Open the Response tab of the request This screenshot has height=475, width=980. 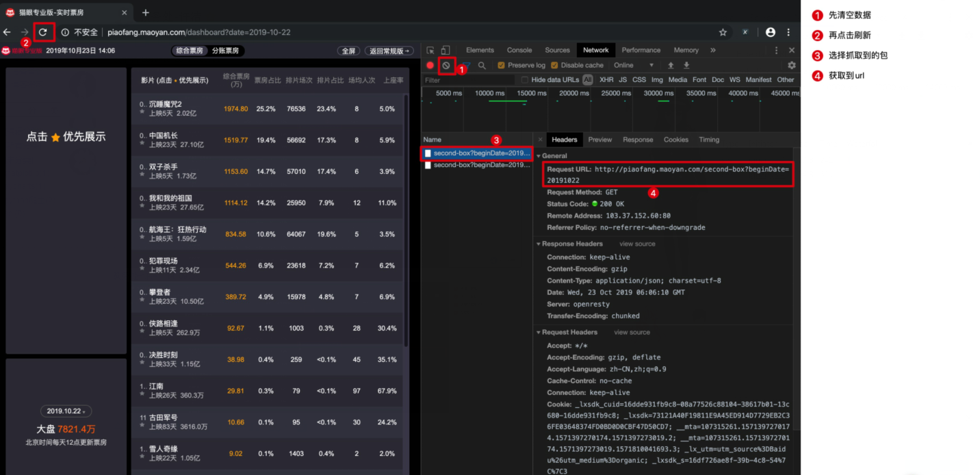click(x=638, y=140)
